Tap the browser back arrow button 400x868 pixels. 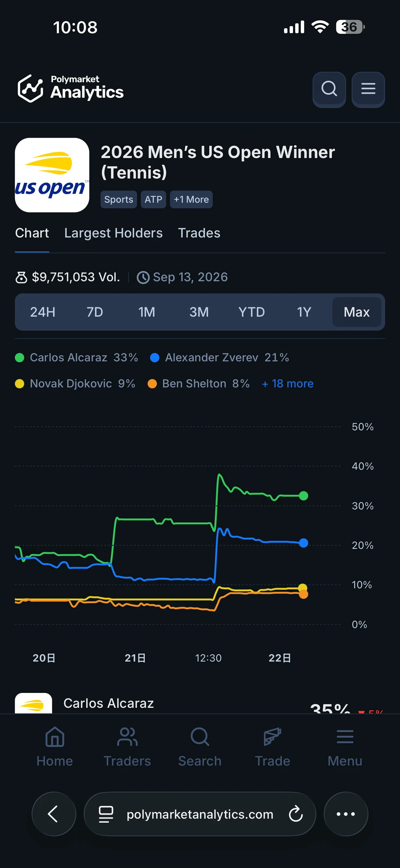pos(54,814)
